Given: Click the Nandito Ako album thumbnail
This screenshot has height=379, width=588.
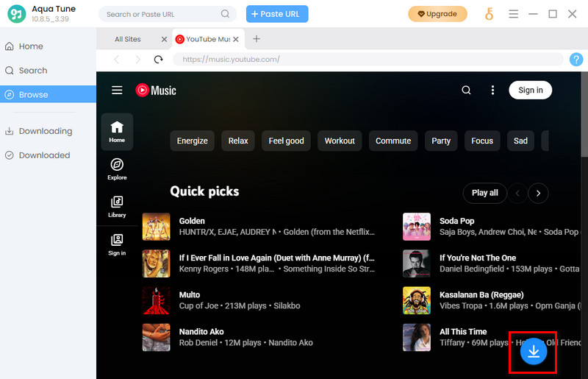Looking at the screenshot, I should pyautogui.click(x=157, y=337).
